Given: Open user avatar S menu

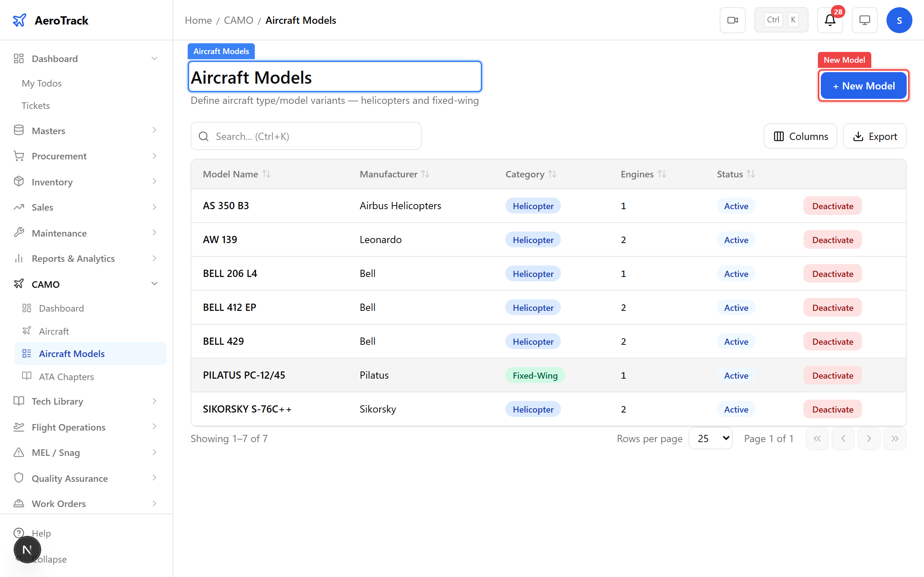Looking at the screenshot, I should (899, 20).
